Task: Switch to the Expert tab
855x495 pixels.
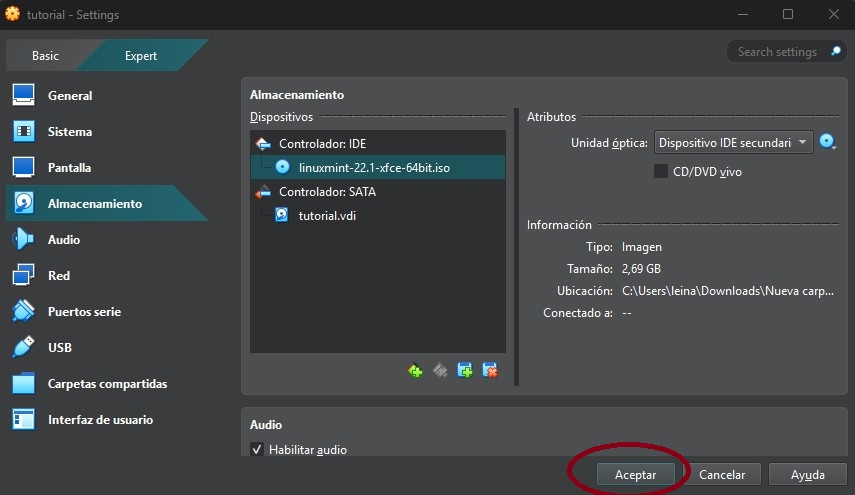Action: (141, 56)
